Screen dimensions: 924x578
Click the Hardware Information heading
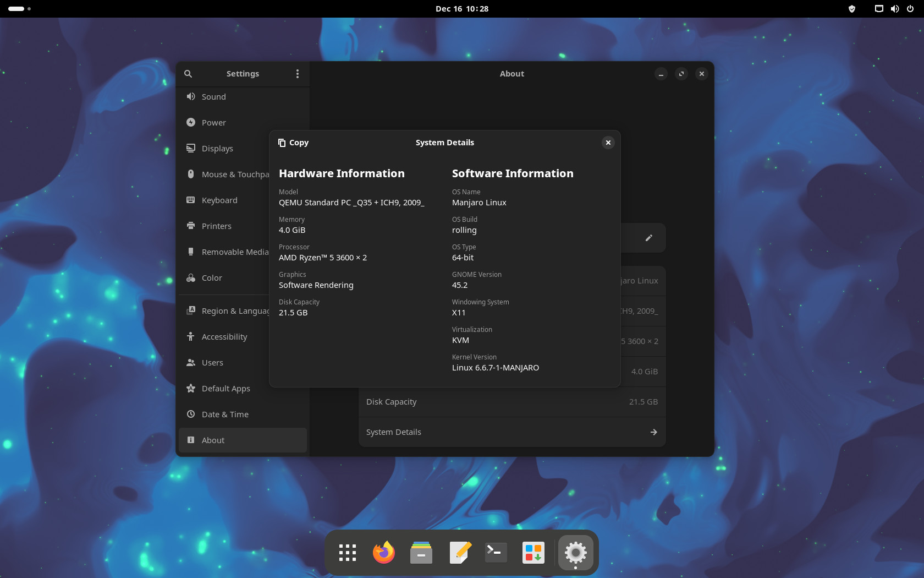coord(342,173)
